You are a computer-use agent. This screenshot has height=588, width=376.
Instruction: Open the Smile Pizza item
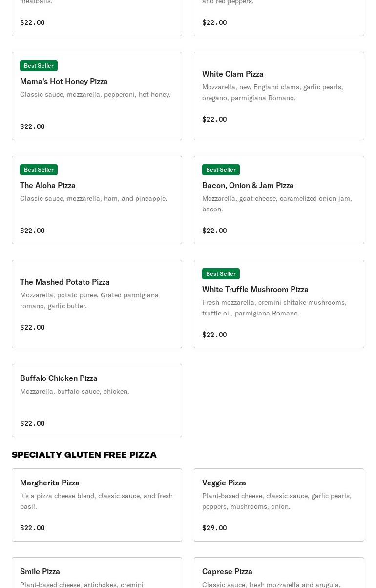40,571
